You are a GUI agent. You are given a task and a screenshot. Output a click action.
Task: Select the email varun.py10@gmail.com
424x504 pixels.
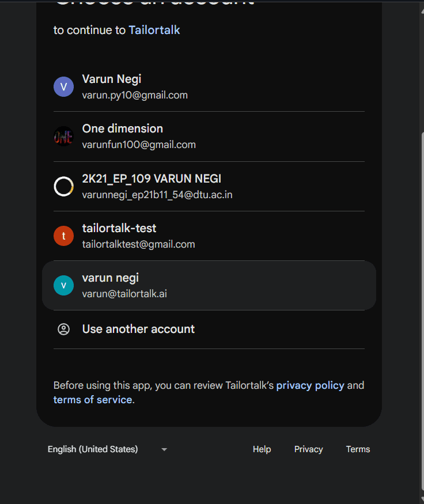(135, 95)
